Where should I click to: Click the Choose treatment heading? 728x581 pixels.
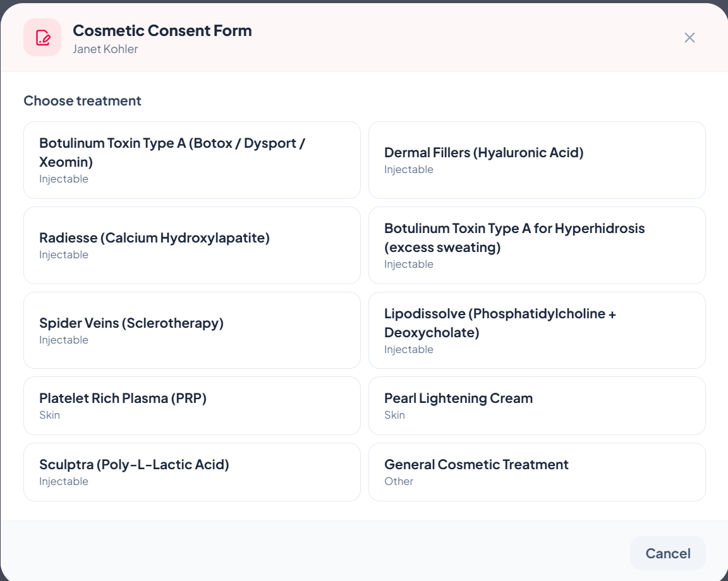82,100
